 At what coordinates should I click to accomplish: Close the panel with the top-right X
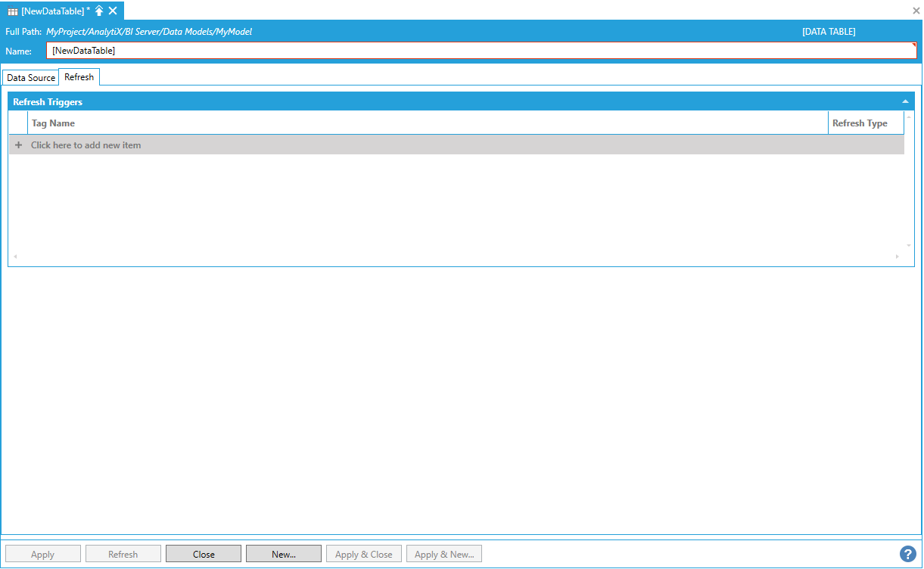pos(916,11)
